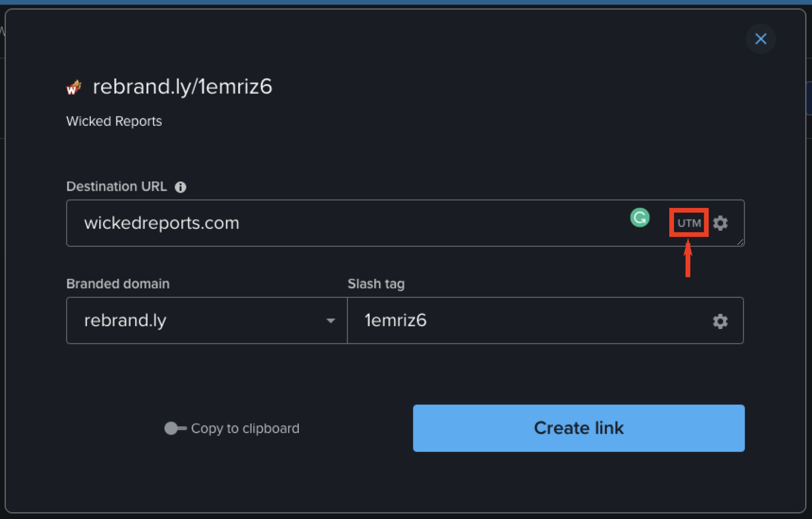Click the Wicked Reports logo icon
This screenshot has width=812, height=519.
coord(73,86)
